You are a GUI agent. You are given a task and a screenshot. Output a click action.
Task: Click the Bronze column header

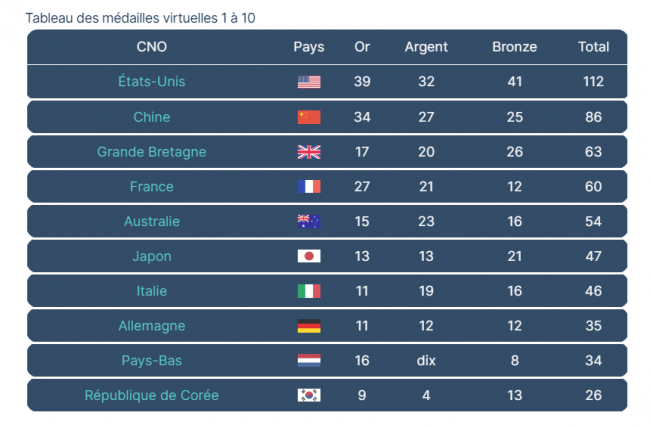click(x=514, y=47)
